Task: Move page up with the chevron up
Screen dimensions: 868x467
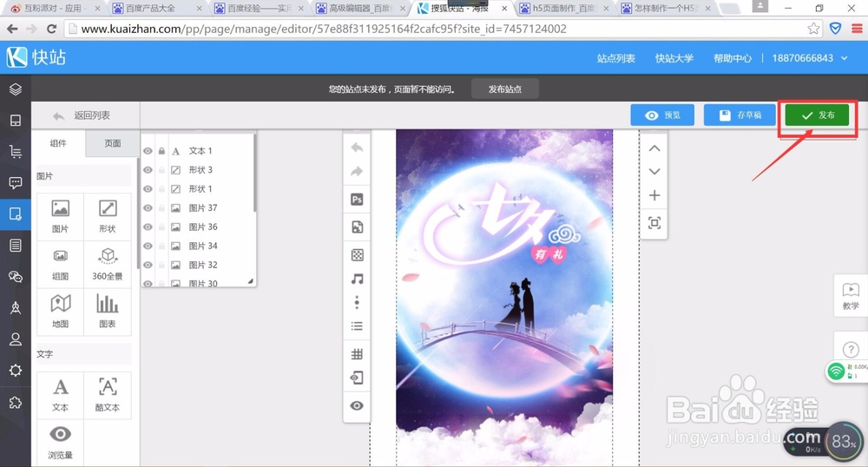Action: pyautogui.click(x=654, y=148)
